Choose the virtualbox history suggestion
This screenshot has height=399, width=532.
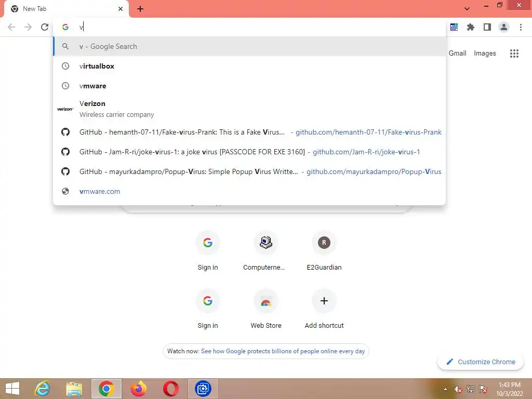point(250,66)
